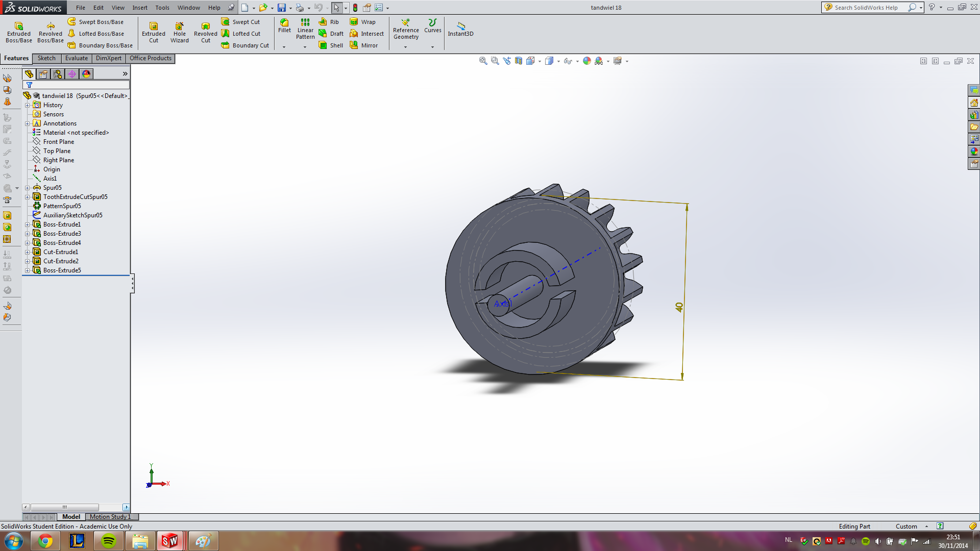This screenshot has width=980, height=551.
Task: Open the DisplayManager tab icon
Action: pyautogui.click(x=86, y=74)
